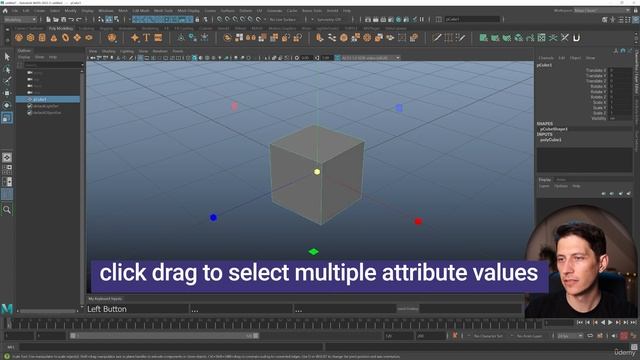Choose the Rotate tool in toolbox

coord(7,105)
